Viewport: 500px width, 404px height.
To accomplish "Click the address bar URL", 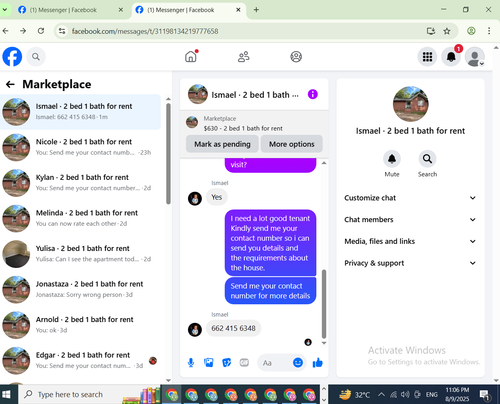I will pyautogui.click(x=145, y=31).
